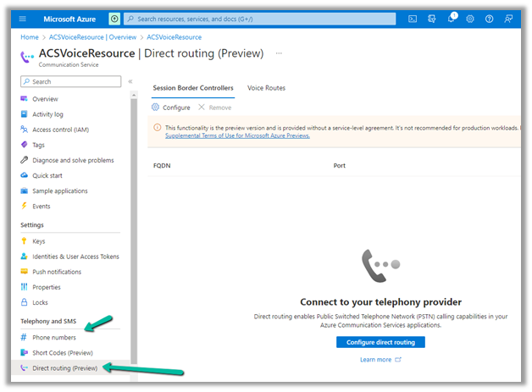The image size is (532, 392).
Task: Click the FQDN column header
Action: point(162,165)
